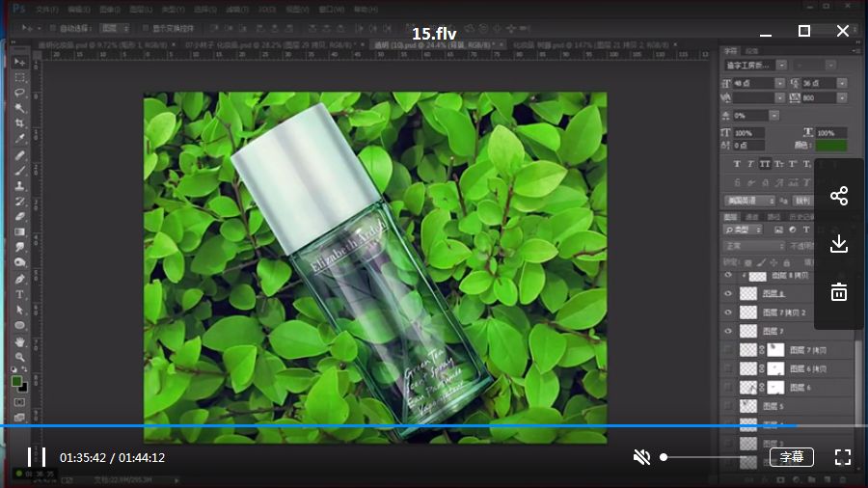868x488 pixels.
Task: Select the Clone Stamp tool
Action: point(19,186)
